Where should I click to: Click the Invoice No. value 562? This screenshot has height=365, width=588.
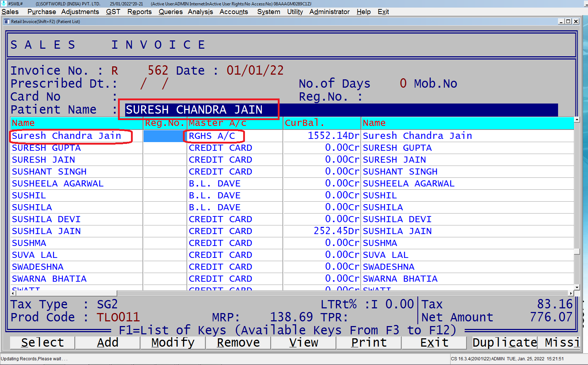click(x=158, y=70)
